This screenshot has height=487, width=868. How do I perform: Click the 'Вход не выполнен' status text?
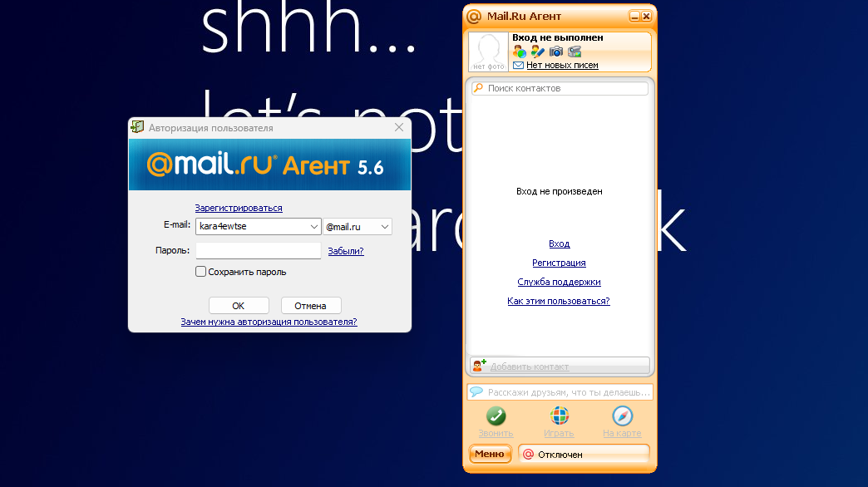pos(557,37)
